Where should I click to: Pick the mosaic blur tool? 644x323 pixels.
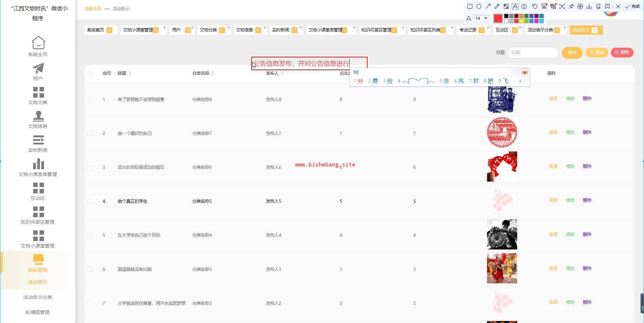pyautogui.click(x=506, y=6)
